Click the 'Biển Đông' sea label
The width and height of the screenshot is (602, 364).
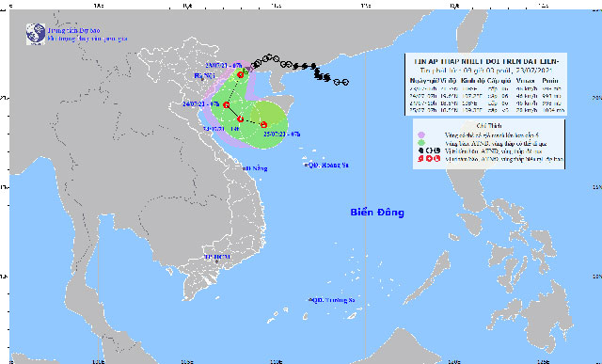click(x=377, y=213)
